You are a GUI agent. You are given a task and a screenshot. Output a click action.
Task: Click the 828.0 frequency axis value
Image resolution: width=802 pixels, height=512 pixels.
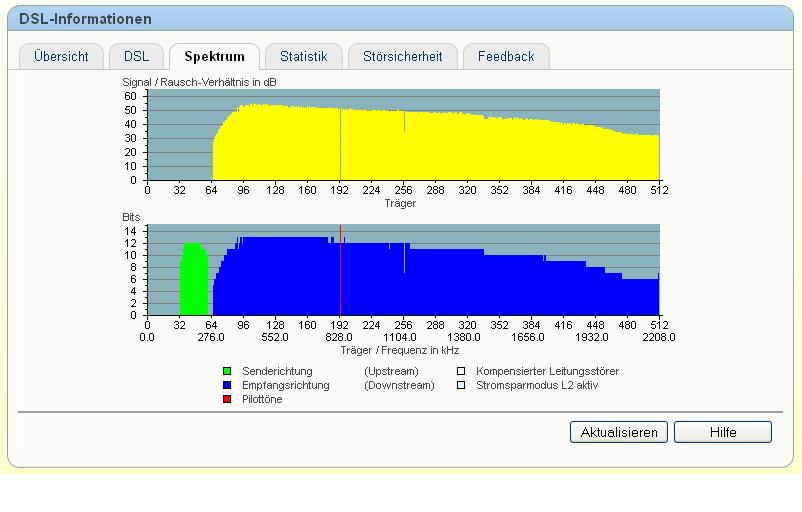339,338
